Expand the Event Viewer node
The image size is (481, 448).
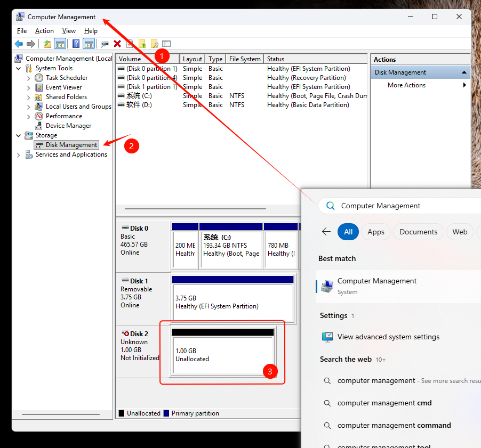[x=28, y=88]
